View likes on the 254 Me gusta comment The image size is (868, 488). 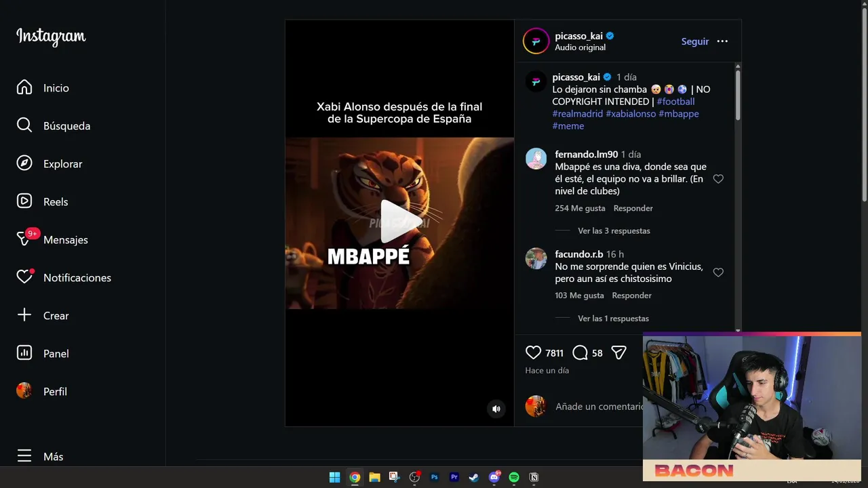pos(580,208)
